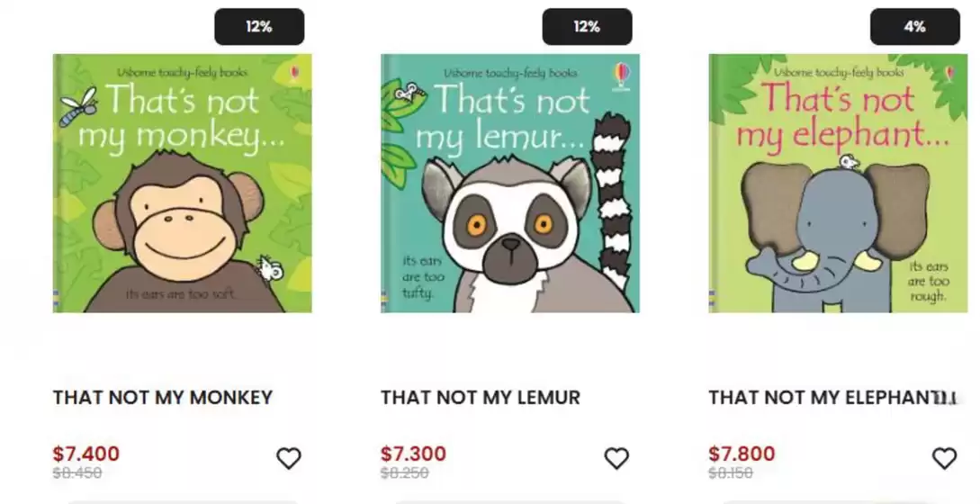Click the $7.400 sale price
Screen dimensions: 980x504
click(86, 454)
